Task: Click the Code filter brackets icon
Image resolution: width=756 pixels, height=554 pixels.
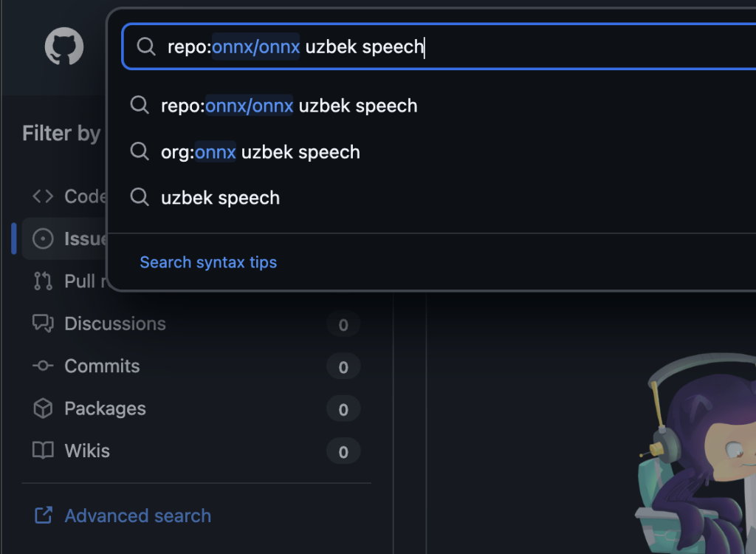Action: point(43,196)
